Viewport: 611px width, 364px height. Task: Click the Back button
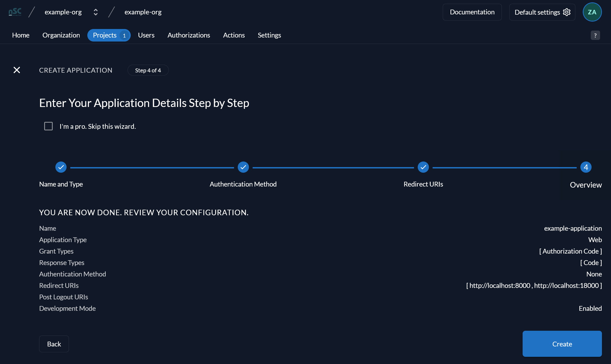tap(54, 344)
